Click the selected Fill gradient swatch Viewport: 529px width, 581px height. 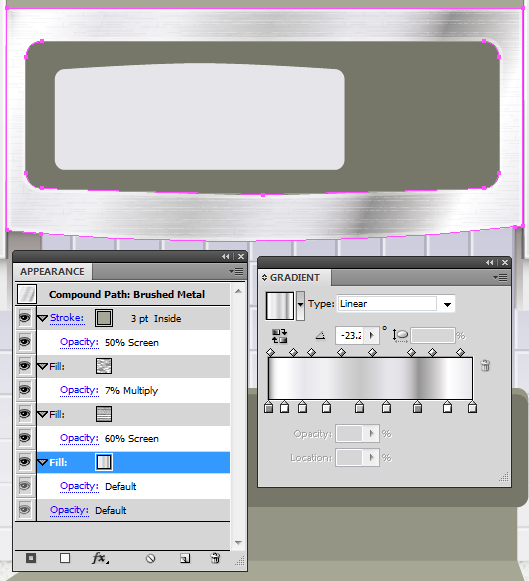pos(104,462)
